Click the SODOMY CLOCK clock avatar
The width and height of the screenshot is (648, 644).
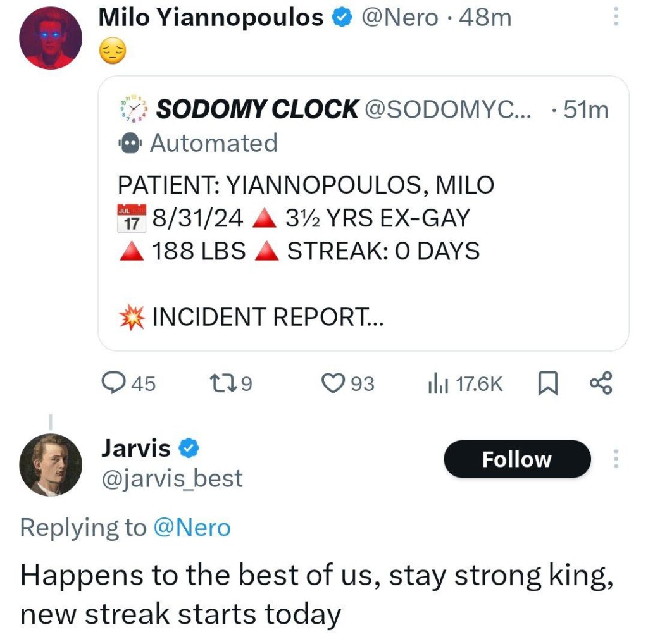pos(133,109)
